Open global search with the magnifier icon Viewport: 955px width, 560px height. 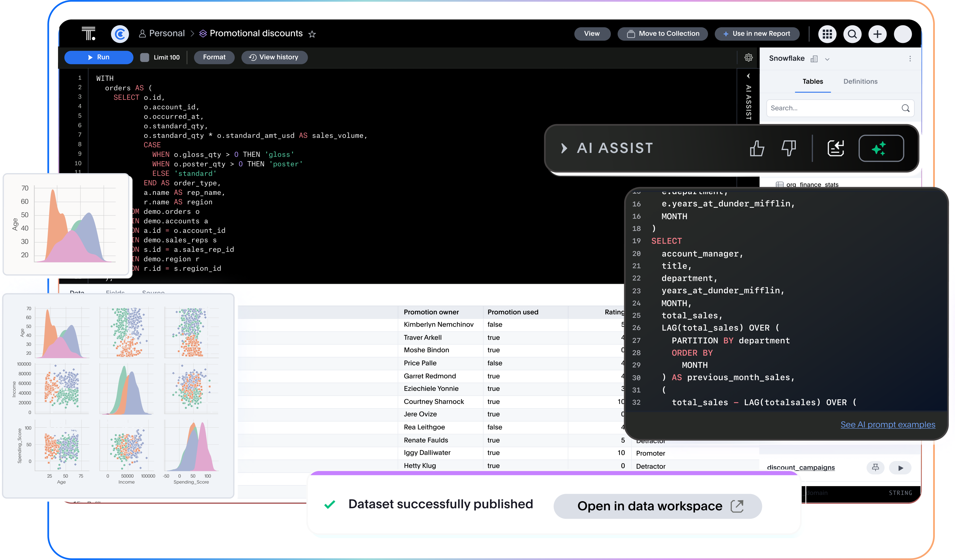point(852,34)
